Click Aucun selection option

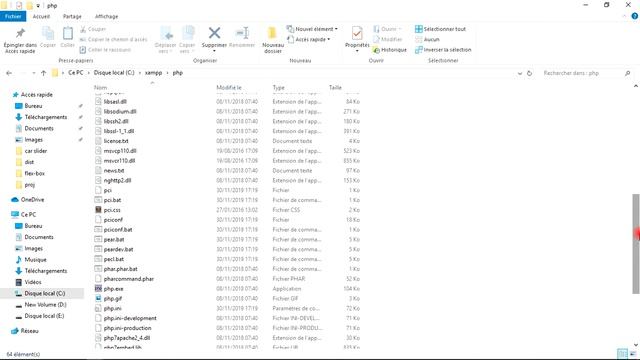(427, 39)
